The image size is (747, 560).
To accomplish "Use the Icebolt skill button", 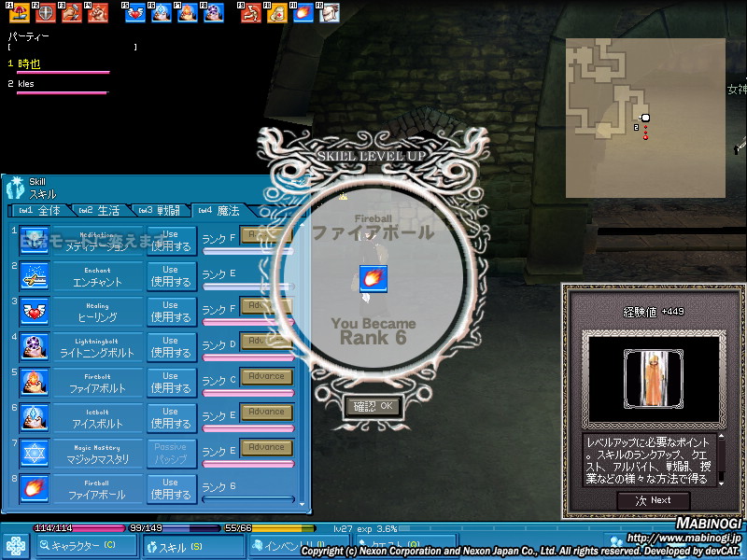I will pos(171,418).
